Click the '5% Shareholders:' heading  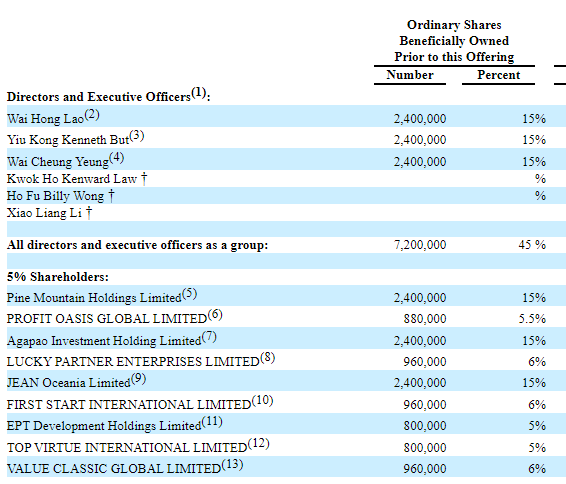[x=58, y=277]
